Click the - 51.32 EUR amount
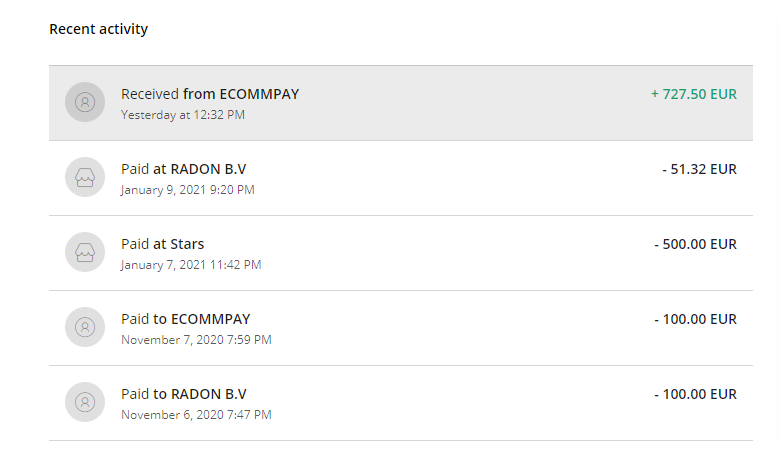The height and width of the screenshot is (468, 778). click(x=700, y=169)
